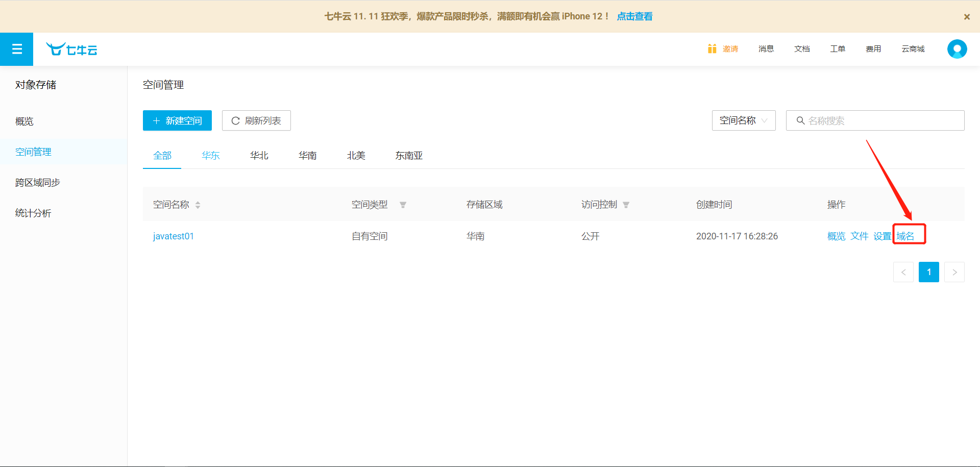
Task: Select page 1 in pagination
Action: coord(929,272)
